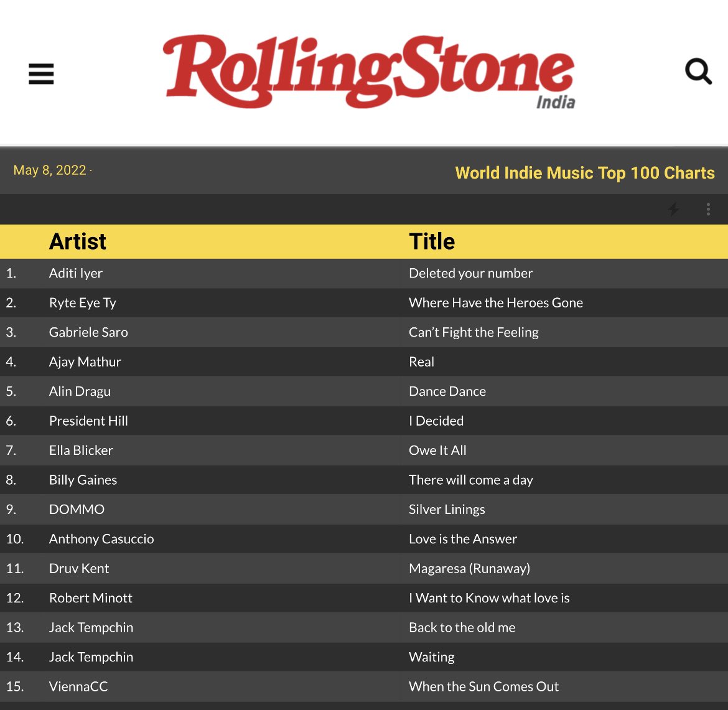Click rank number 1.
The image size is (728, 710).
coord(11,273)
